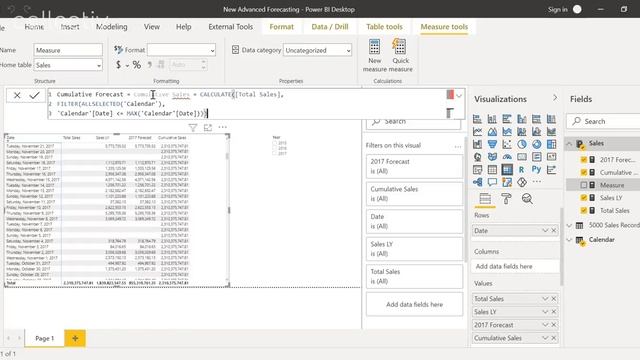This screenshot has height=360, width=640.
Task: Select the Q&A visual
Action: [492, 182]
